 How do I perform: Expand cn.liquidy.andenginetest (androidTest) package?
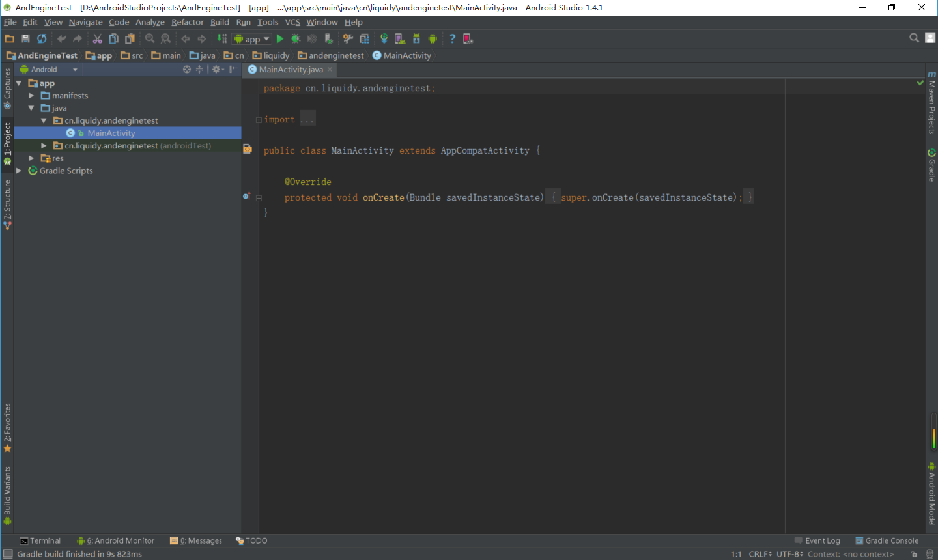click(x=44, y=145)
